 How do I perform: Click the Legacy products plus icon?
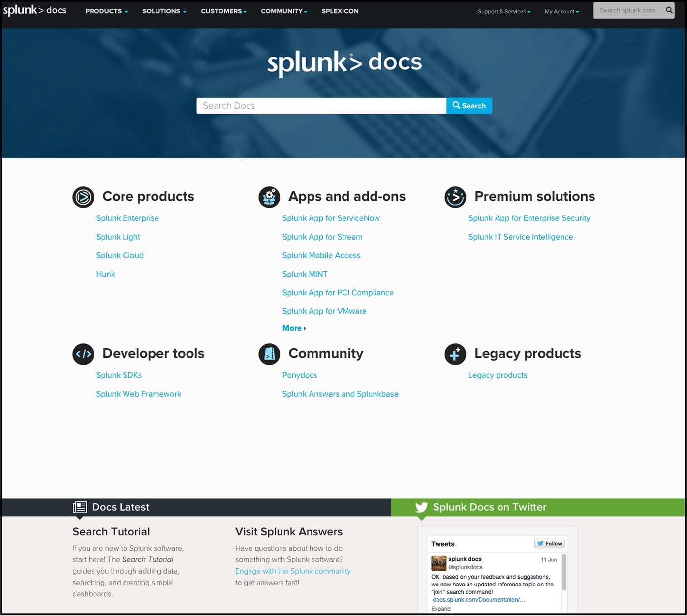pos(455,354)
